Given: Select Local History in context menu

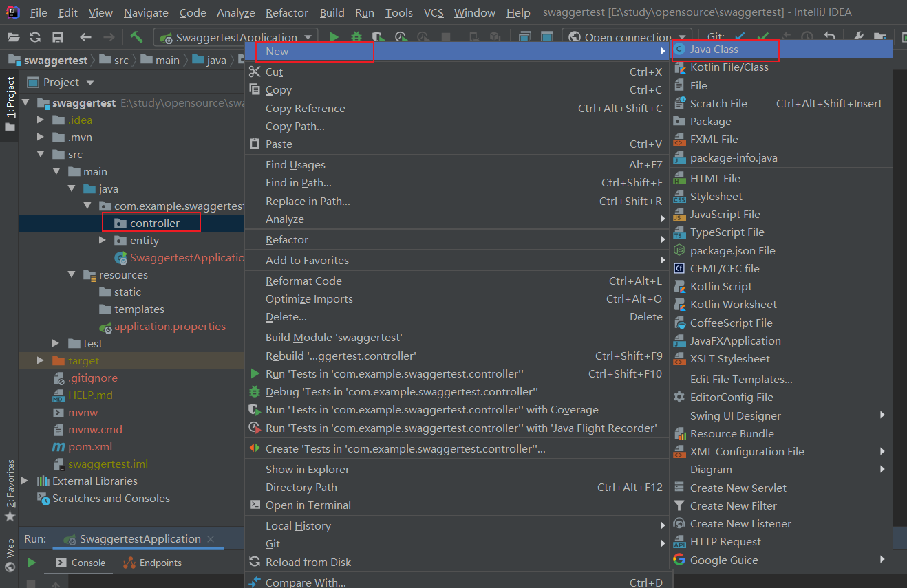Looking at the screenshot, I should click(457, 526).
